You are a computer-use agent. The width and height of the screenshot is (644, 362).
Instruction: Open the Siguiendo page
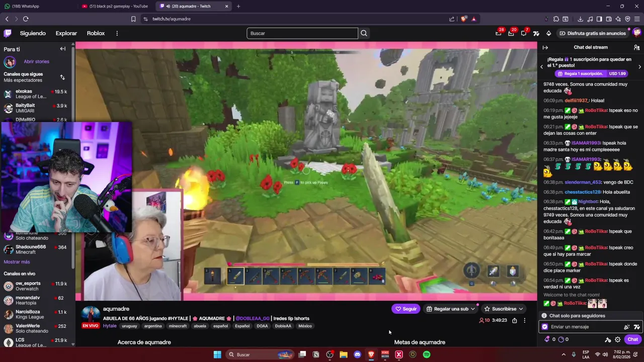click(33, 33)
